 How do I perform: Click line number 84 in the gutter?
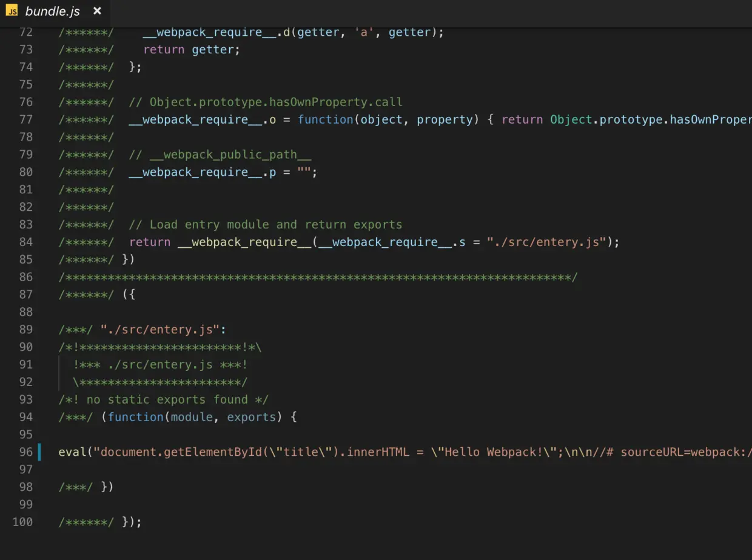(26, 242)
